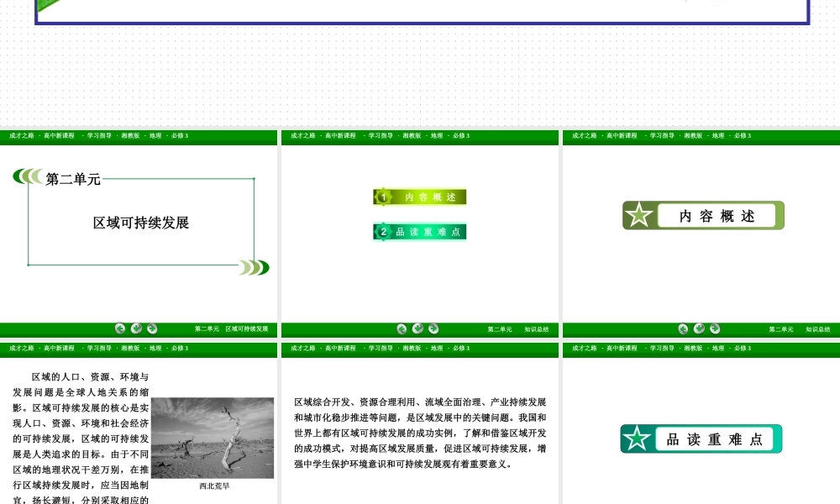This screenshot has width=840, height=504.
Task: Open the 品读重难点 menu button
Action: coord(420,232)
